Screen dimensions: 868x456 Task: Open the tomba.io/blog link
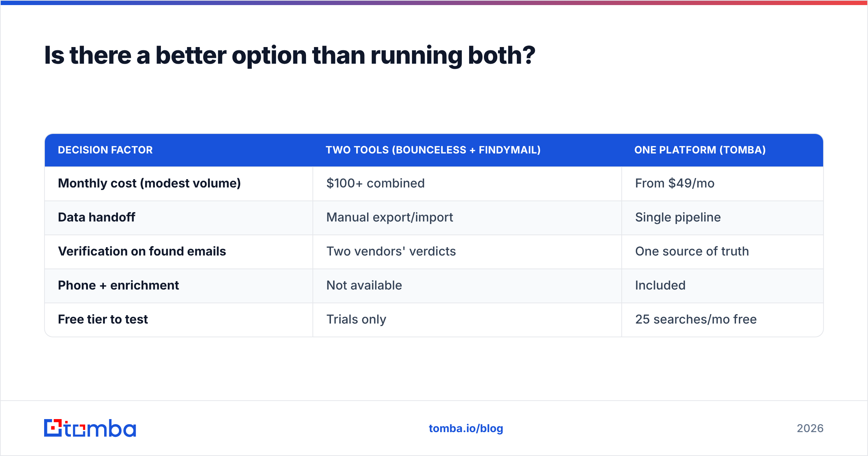tap(466, 428)
